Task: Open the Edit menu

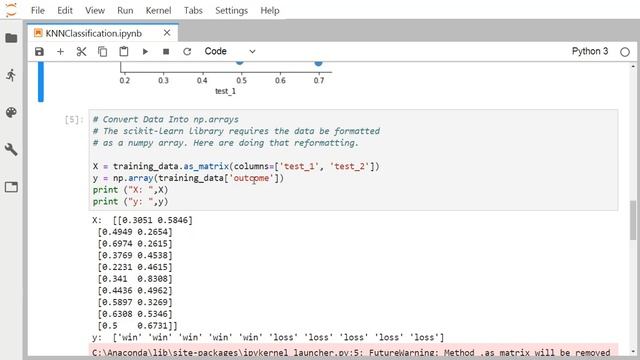Action: (64, 10)
